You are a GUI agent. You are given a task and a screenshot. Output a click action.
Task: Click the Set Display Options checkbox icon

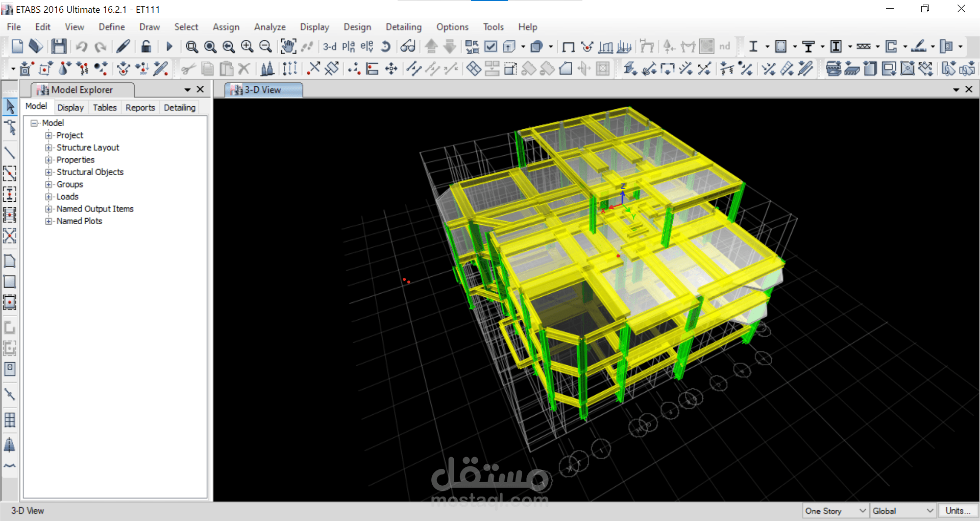coord(491,46)
